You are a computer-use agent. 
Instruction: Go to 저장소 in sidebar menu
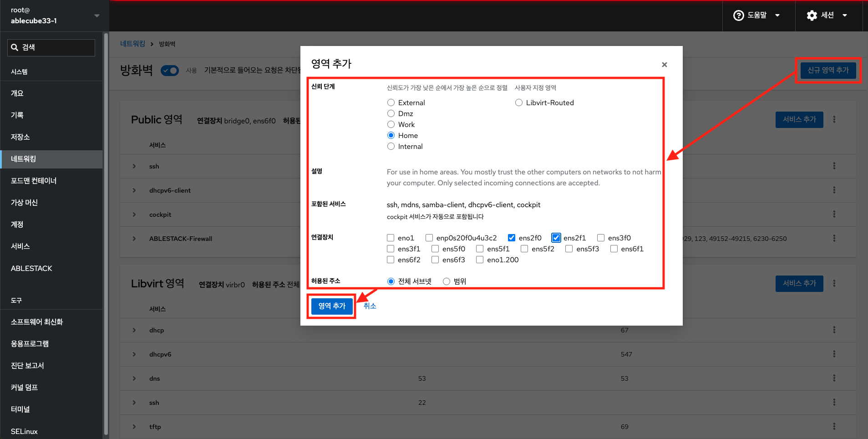[x=20, y=137]
